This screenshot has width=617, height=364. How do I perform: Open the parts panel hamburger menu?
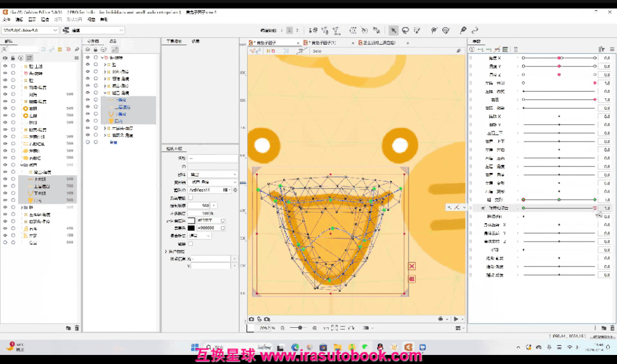click(77, 58)
